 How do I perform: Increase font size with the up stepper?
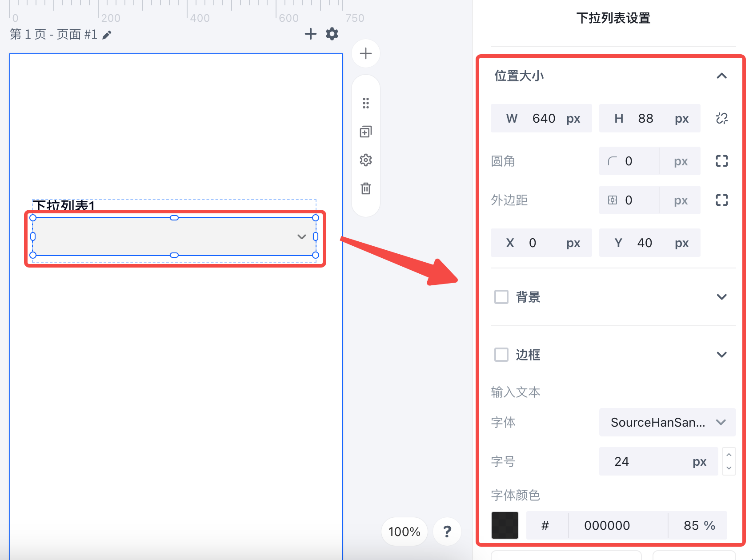point(729,455)
